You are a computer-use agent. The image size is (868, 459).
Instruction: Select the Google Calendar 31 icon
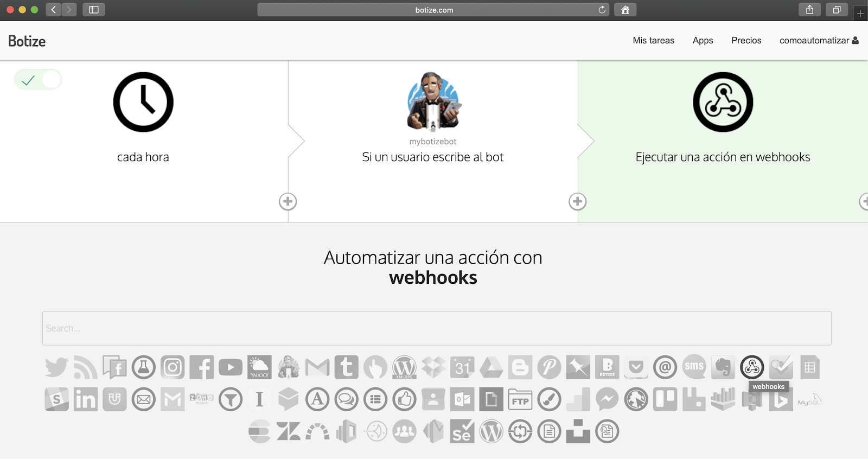462,367
